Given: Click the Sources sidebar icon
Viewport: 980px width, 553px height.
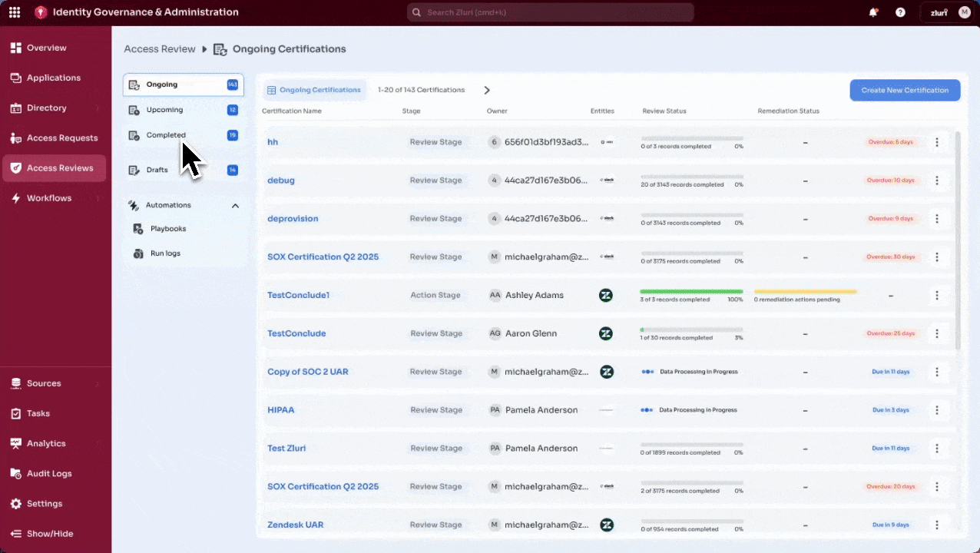Looking at the screenshot, I should (x=15, y=383).
